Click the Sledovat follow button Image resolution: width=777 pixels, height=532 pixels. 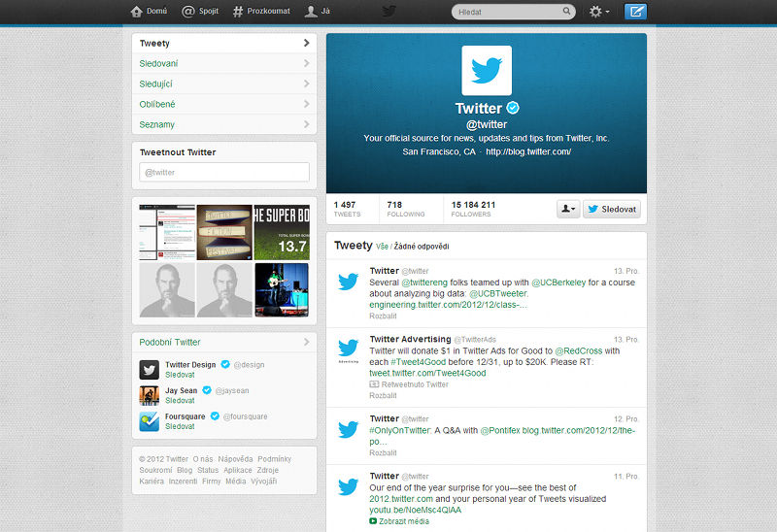tap(612, 209)
